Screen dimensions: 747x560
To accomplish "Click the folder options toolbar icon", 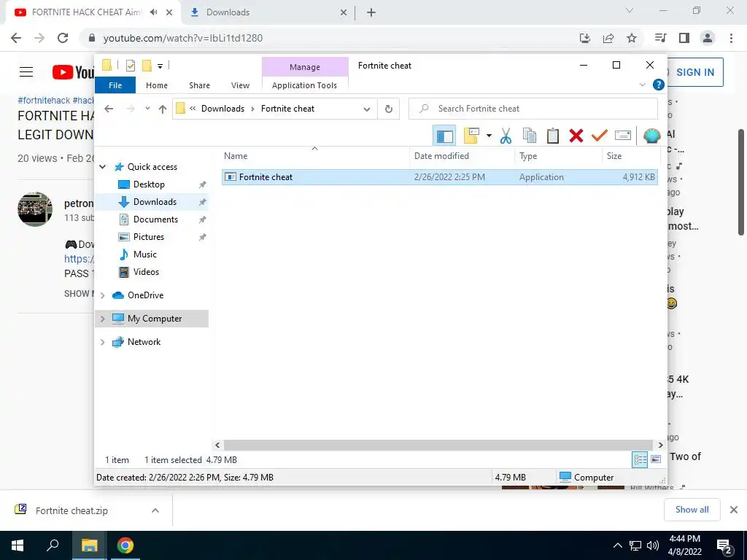I will click(x=471, y=136).
